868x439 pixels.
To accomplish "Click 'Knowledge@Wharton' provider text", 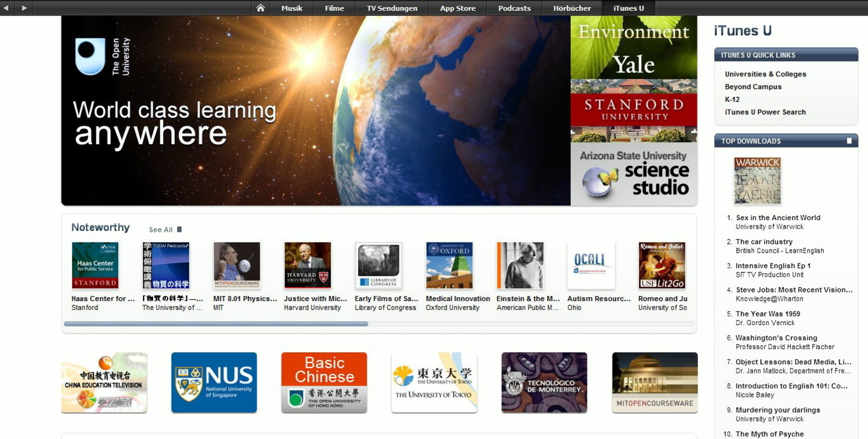I will pos(769,299).
